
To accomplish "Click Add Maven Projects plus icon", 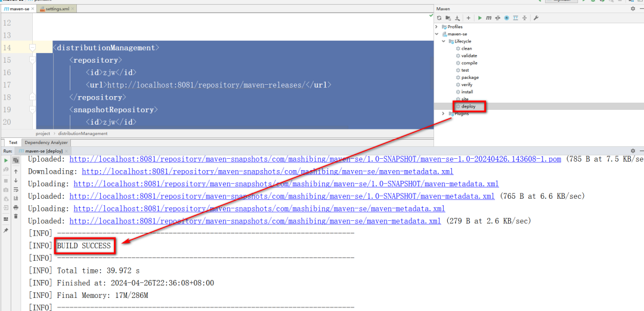I will [468, 18].
